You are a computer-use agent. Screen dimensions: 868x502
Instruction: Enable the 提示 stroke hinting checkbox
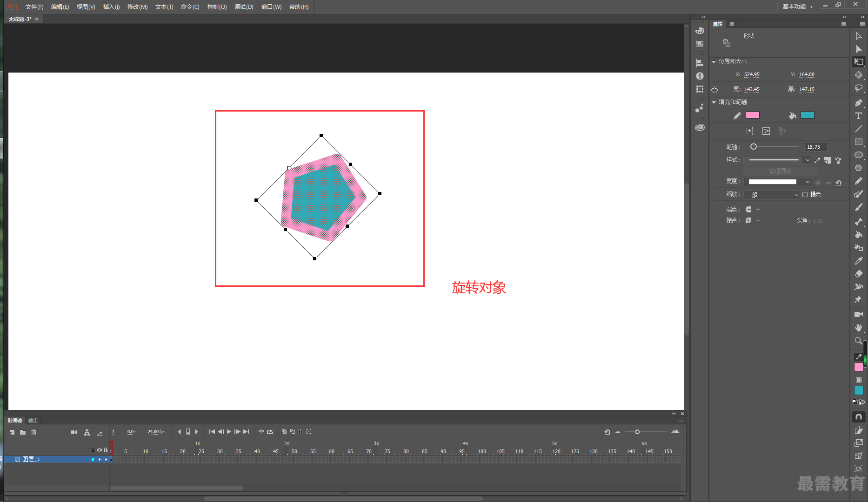point(805,195)
